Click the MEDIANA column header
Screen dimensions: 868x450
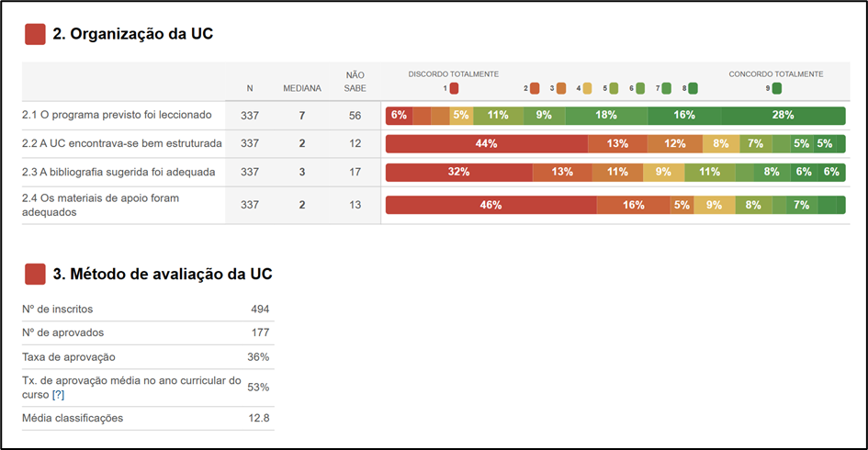click(x=302, y=88)
